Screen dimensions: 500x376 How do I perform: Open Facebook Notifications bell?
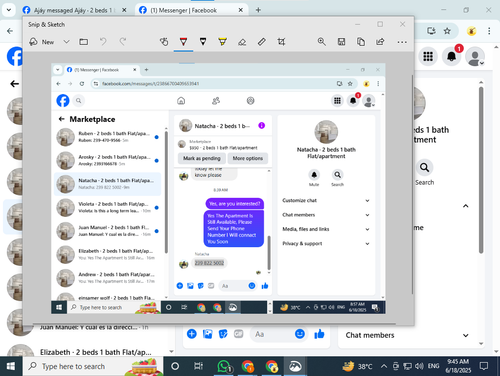coord(452,56)
